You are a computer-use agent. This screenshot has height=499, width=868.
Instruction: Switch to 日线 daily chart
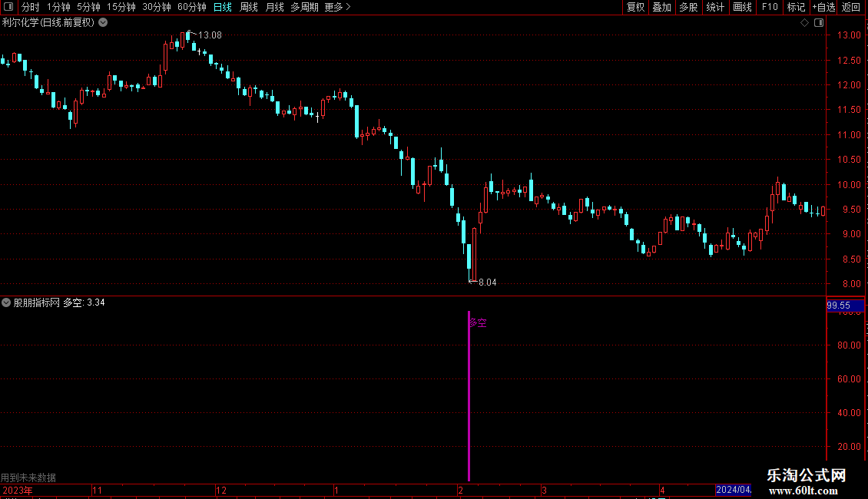[x=223, y=7]
